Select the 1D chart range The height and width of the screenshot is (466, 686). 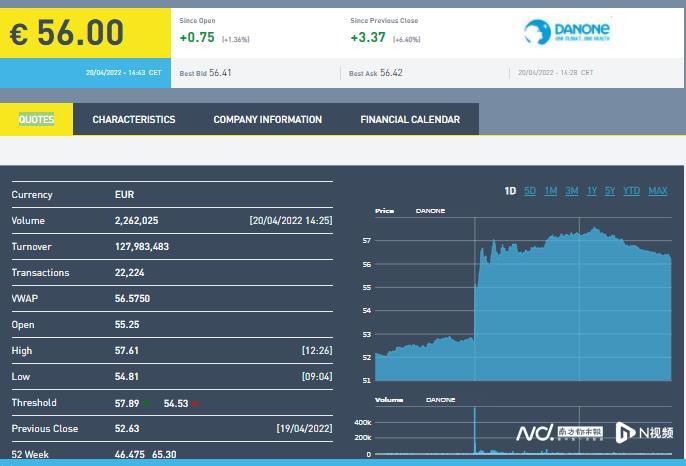[510, 191]
